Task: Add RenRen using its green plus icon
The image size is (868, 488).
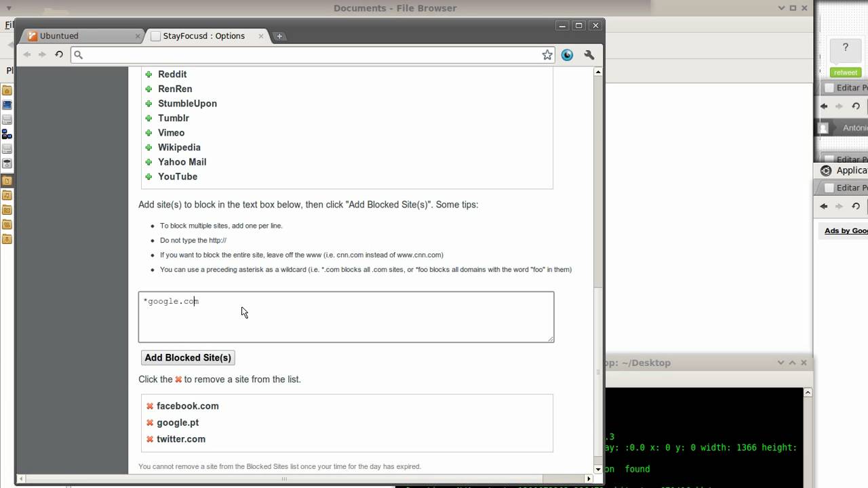Action: (x=149, y=89)
